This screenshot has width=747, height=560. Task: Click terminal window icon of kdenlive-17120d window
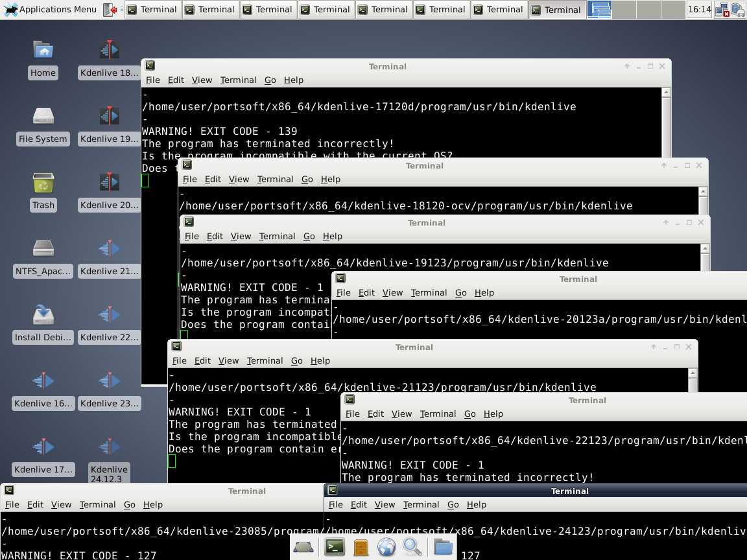(x=150, y=65)
